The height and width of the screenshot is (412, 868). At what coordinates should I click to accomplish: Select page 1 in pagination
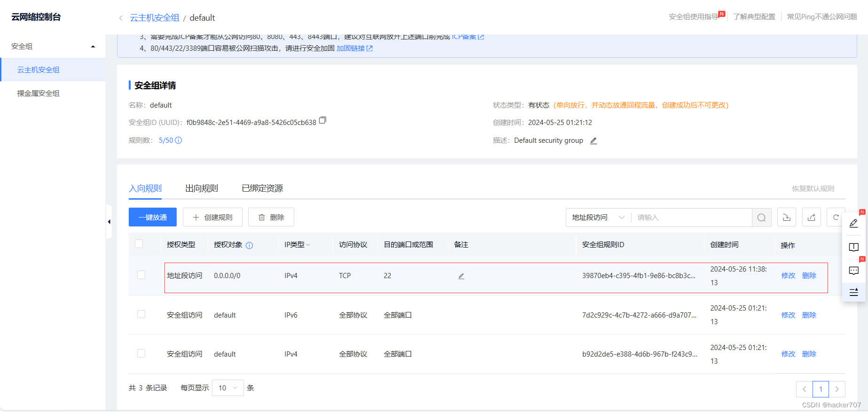pyautogui.click(x=821, y=389)
